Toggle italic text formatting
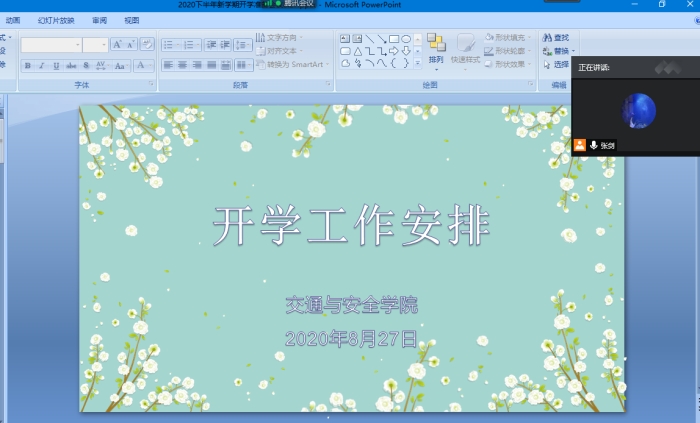 (42, 66)
